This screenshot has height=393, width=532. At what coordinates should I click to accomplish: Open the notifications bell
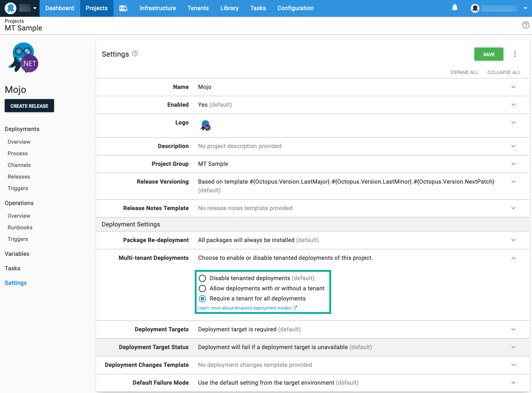click(455, 8)
